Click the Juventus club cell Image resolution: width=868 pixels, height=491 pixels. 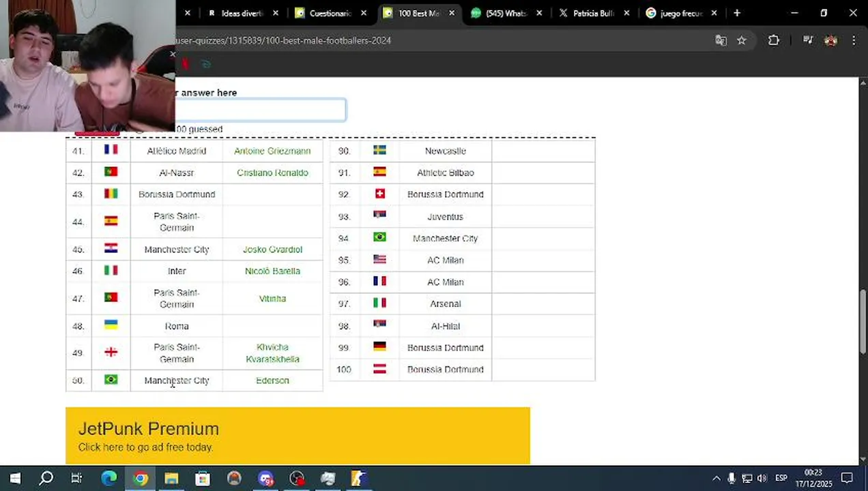pyautogui.click(x=445, y=216)
